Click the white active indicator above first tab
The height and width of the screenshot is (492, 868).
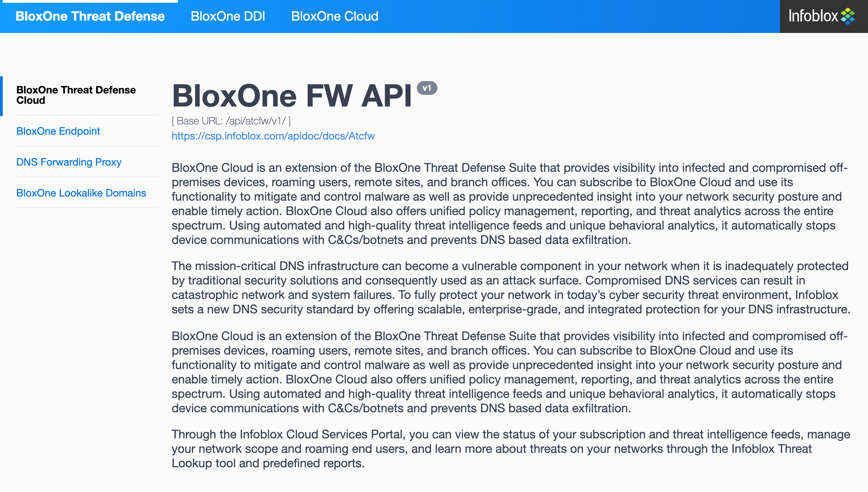click(90, 1)
